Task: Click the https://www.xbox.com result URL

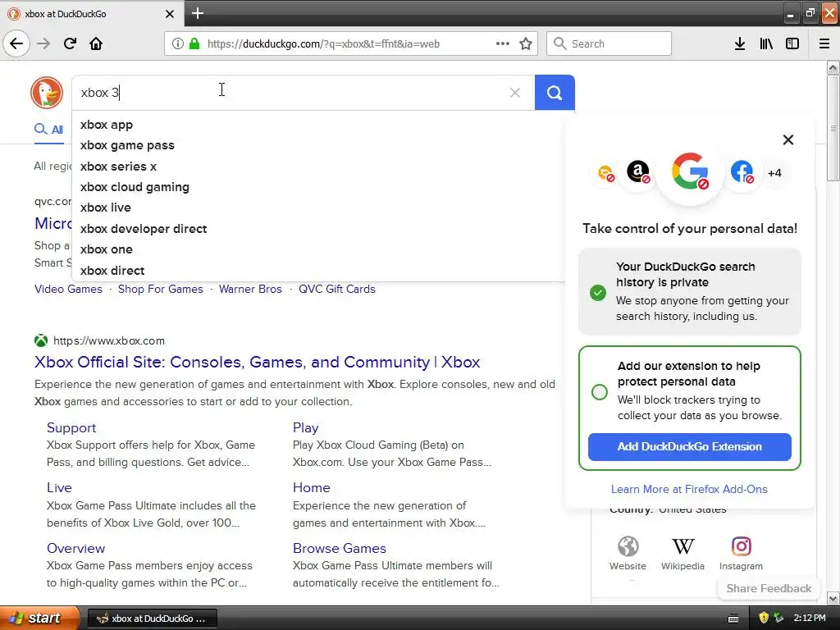Action: (x=109, y=340)
